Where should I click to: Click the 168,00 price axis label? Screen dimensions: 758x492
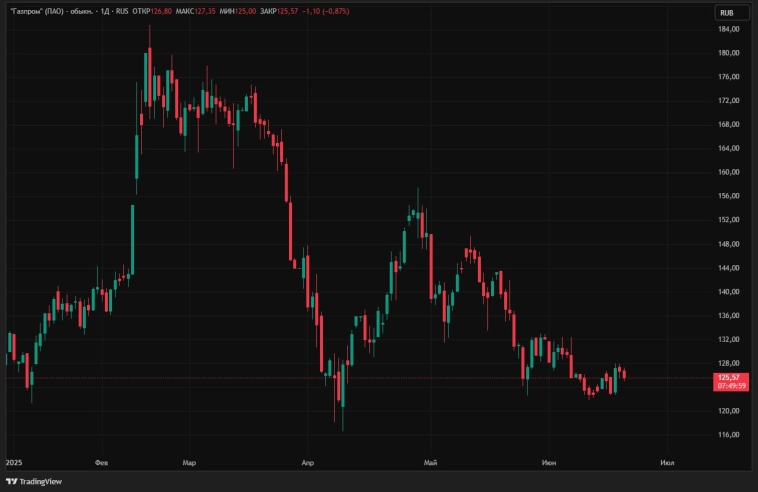pos(729,124)
